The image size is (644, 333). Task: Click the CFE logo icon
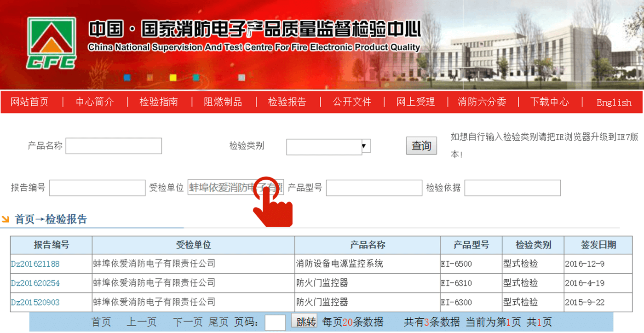52,43
